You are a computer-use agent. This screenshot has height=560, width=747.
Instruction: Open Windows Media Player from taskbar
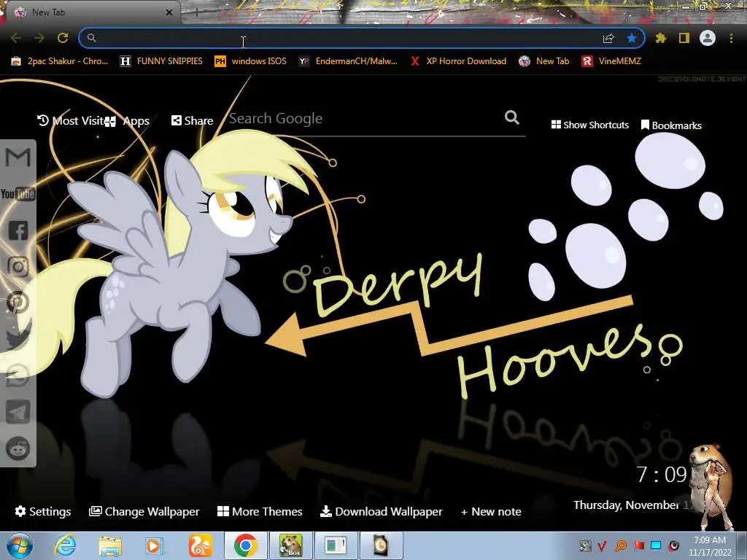point(155,545)
